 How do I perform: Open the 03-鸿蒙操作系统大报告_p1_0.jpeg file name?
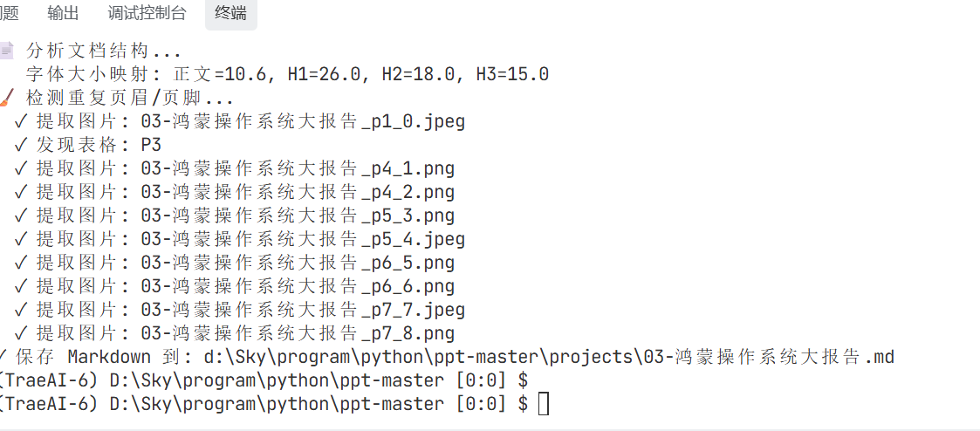303,121
